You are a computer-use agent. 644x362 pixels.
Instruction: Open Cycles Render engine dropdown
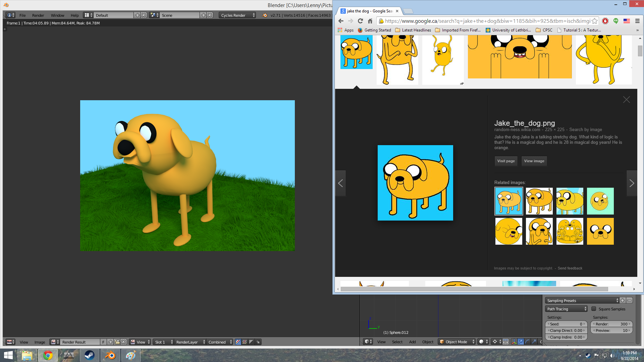coord(237,15)
